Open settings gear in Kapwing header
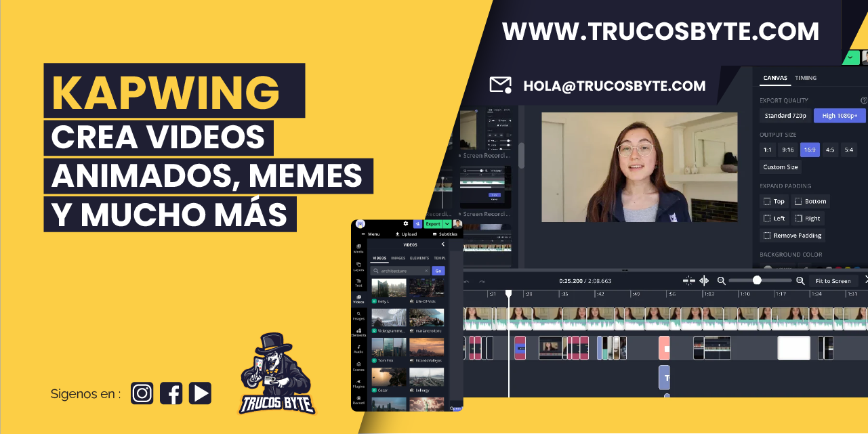868x434 pixels. pos(406,223)
